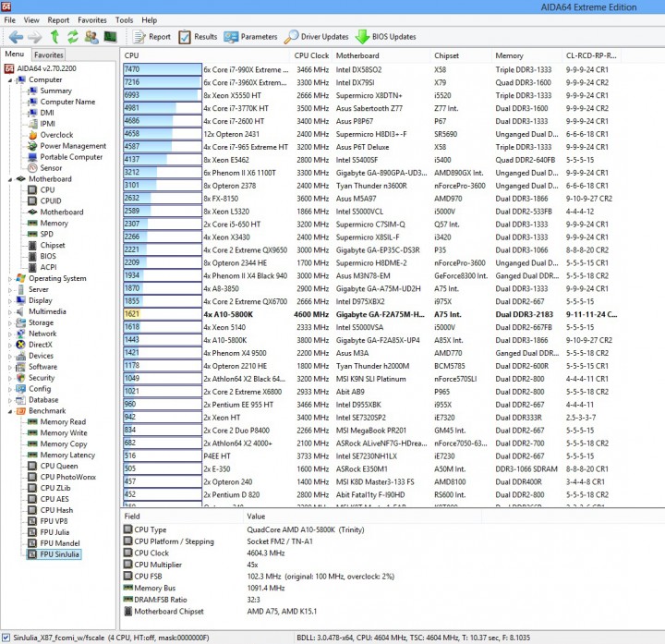This screenshot has height=644, width=665.
Task: Select the SPD memory icon
Action: click(32, 234)
